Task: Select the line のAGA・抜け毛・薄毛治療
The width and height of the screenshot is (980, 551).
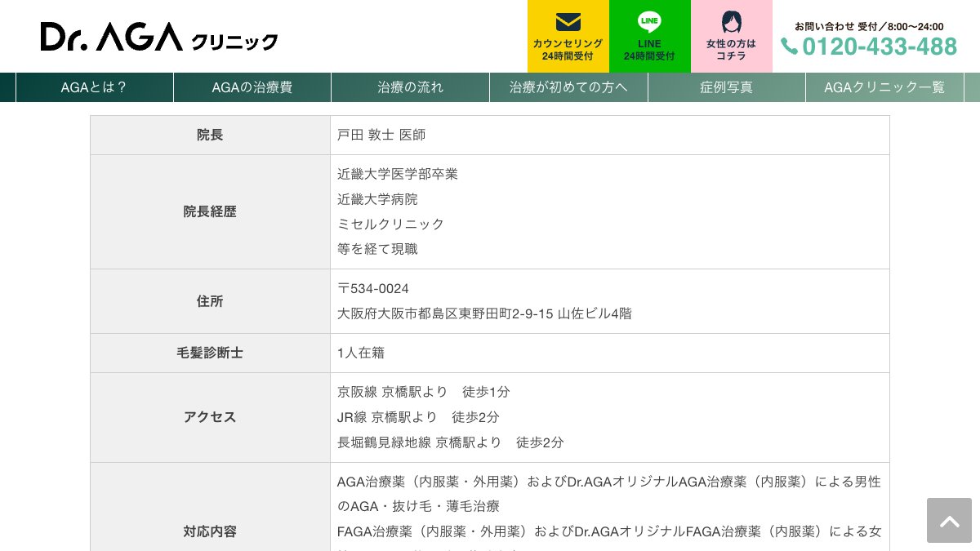Action: [418, 506]
